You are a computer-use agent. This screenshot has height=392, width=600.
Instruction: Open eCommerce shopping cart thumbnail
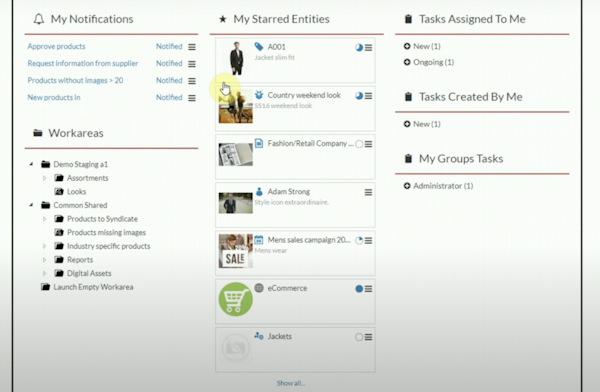point(235,299)
